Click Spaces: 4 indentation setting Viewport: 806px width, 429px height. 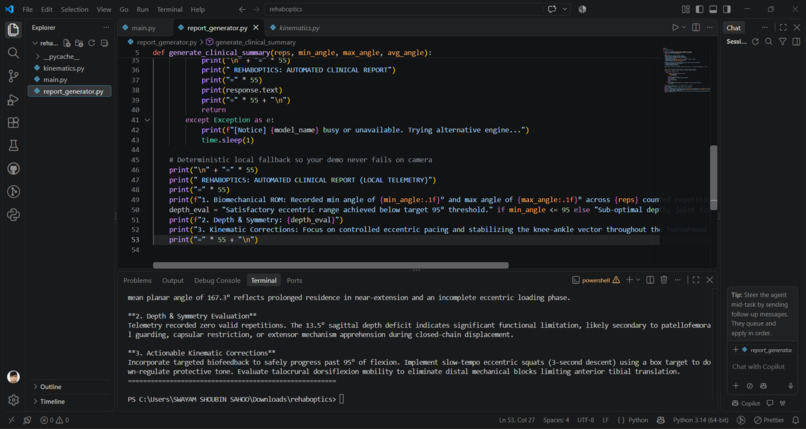[556, 420]
